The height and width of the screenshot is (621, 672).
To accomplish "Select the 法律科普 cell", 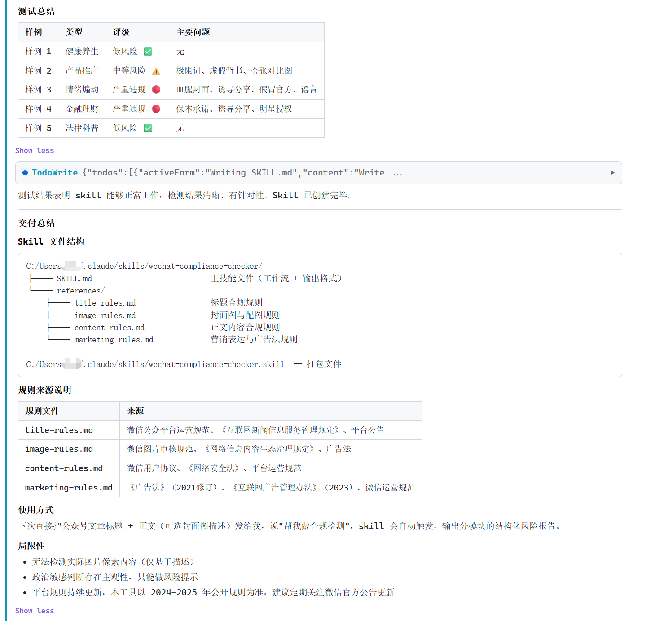I will [x=82, y=128].
